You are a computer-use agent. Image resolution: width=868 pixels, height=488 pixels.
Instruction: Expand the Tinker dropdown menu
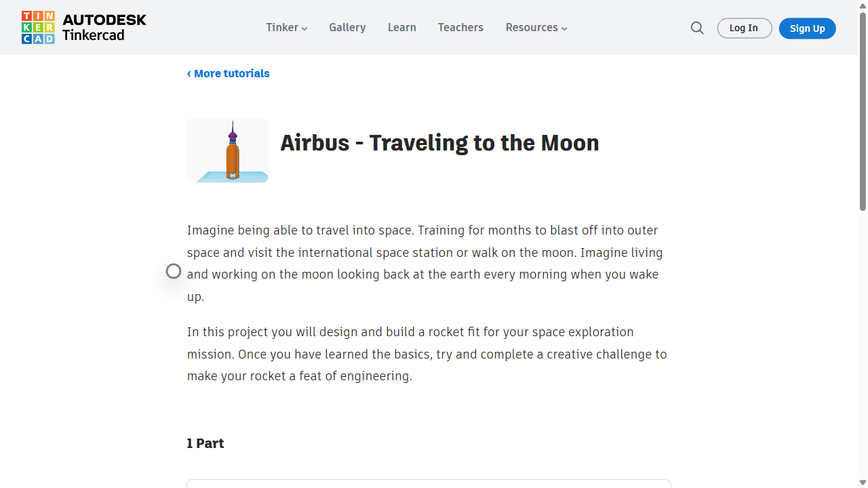pos(285,27)
